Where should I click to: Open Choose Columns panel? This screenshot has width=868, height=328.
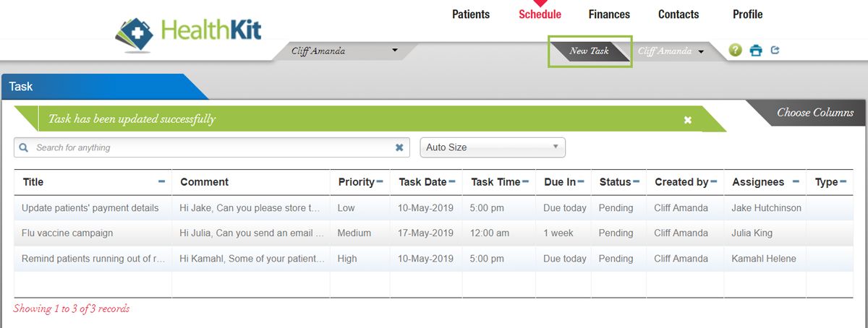814,113
